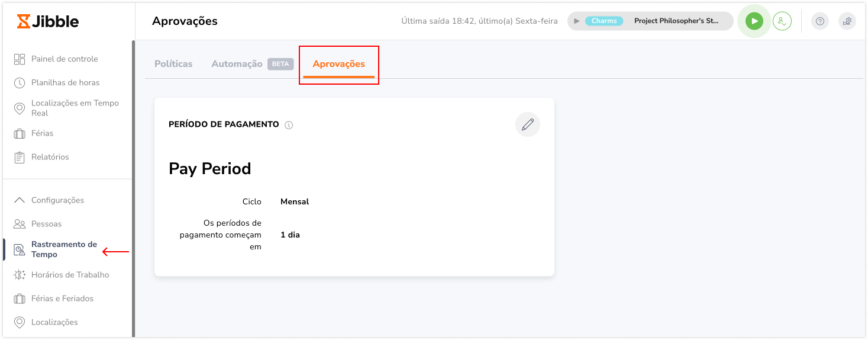This screenshot has height=340, width=868.
Task: Switch to the Automação beta tab
Action: [252, 64]
